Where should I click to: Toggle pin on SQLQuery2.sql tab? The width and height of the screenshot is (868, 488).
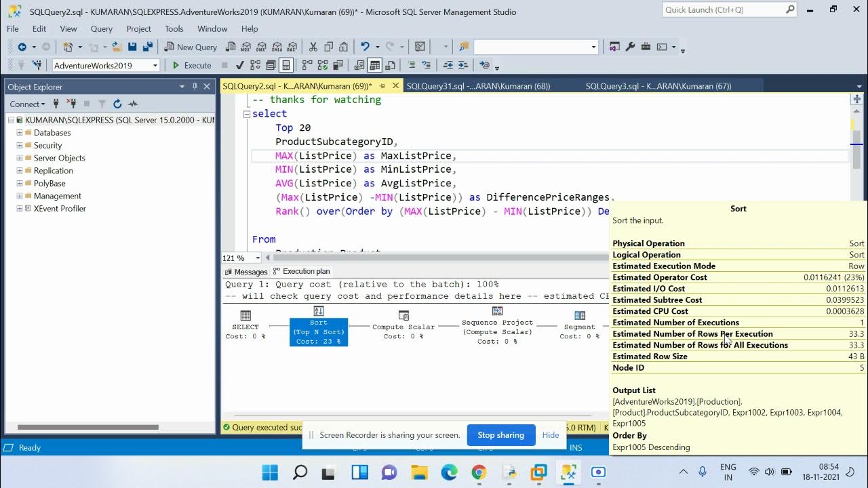382,86
